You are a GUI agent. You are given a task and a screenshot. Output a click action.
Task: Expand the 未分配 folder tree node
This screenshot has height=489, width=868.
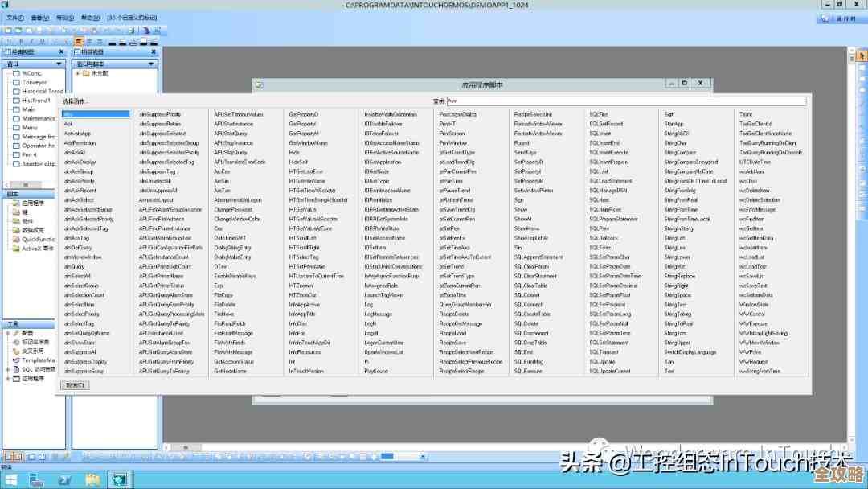tap(78, 73)
